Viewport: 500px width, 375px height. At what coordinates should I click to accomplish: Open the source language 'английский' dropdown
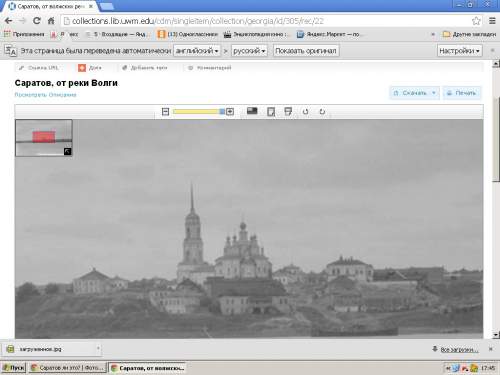[197, 51]
